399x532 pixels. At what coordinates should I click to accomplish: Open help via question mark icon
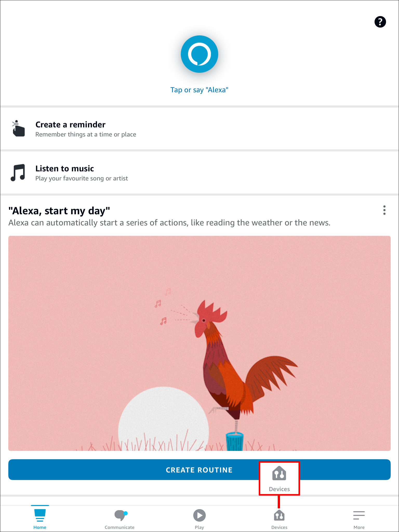380,22
